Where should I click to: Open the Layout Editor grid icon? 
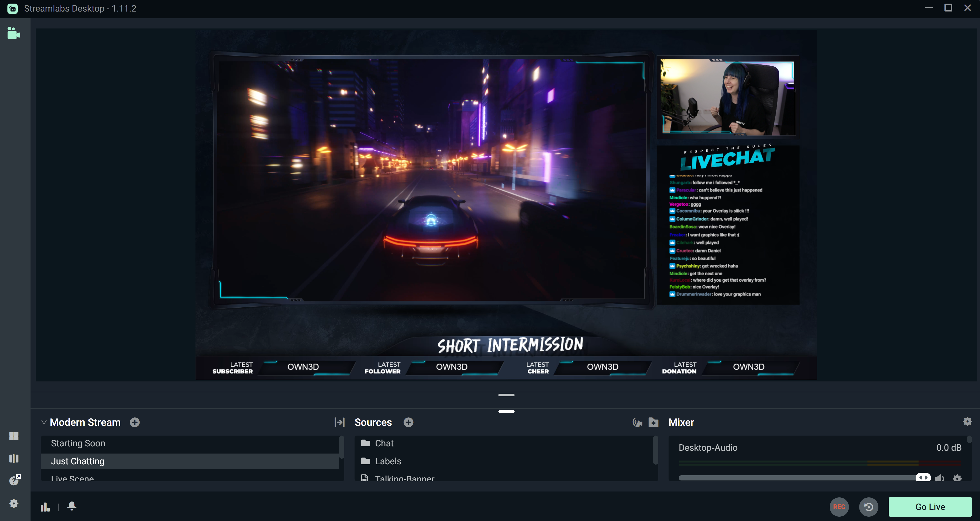[14, 436]
